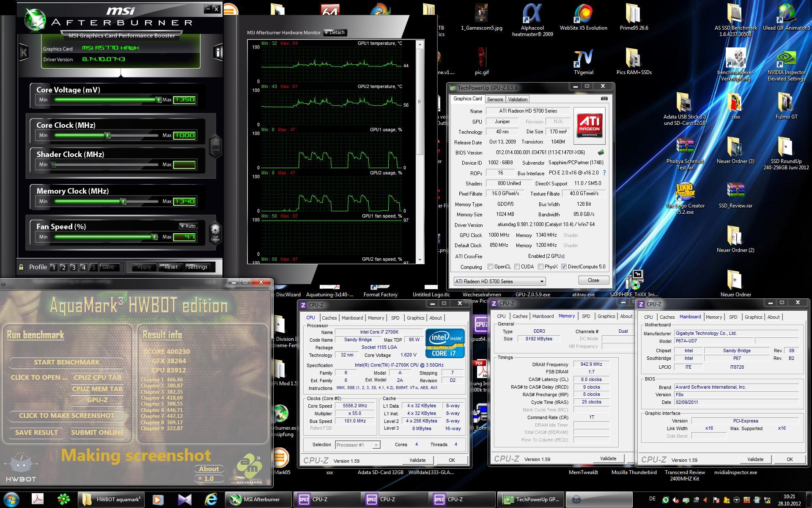Click the Core Voltage slider handle
This screenshot has height=508, width=812.
(158, 100)
